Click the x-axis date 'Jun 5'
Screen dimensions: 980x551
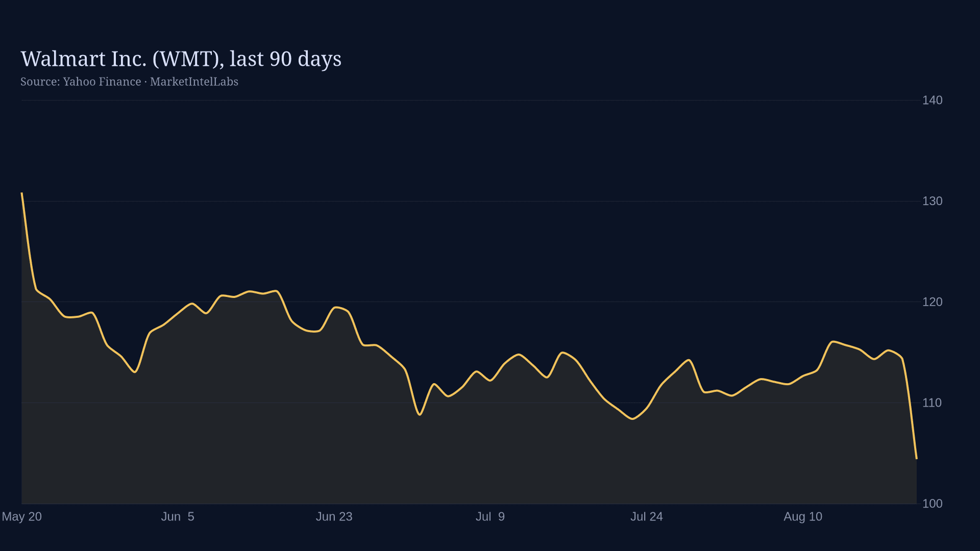click(178, 516)
